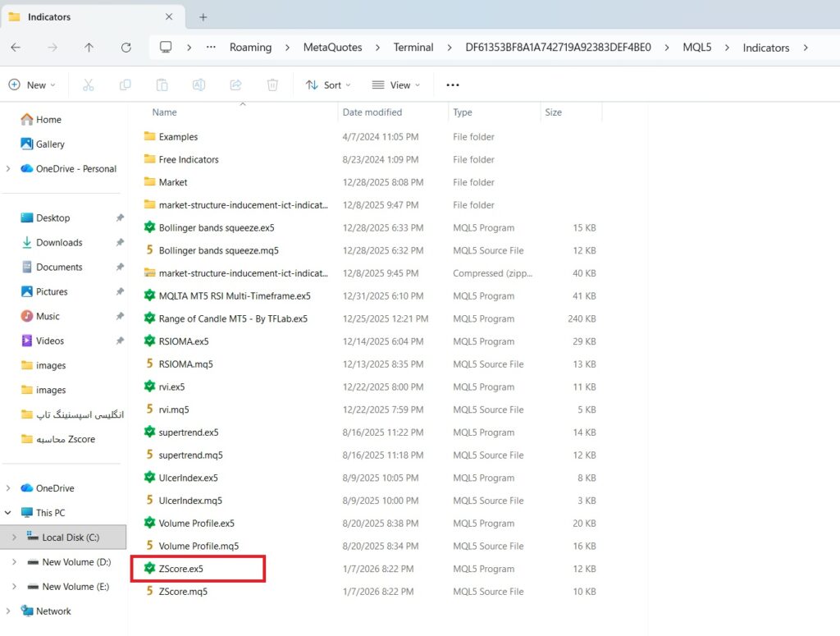The image size is (840, 636).
Task: Click the Rename icon in toolbar
Action: pyautogui.click(x=199, y=85)
